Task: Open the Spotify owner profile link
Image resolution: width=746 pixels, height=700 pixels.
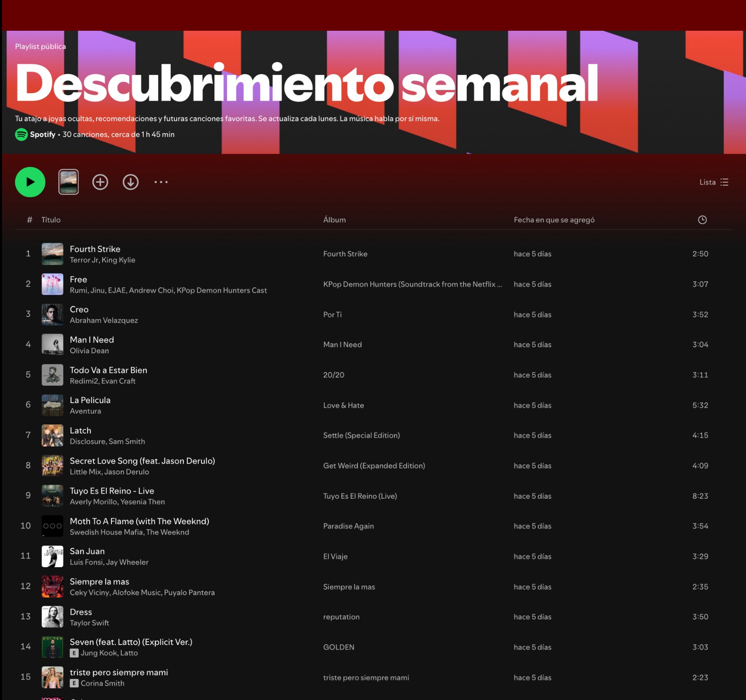Action: pos(42,135)
